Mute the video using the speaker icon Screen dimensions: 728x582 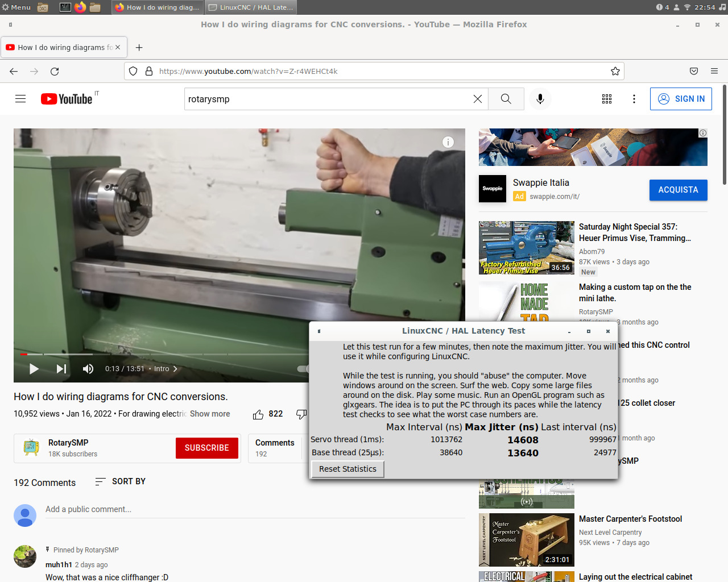pyautogui.click(x=88, y=369)
